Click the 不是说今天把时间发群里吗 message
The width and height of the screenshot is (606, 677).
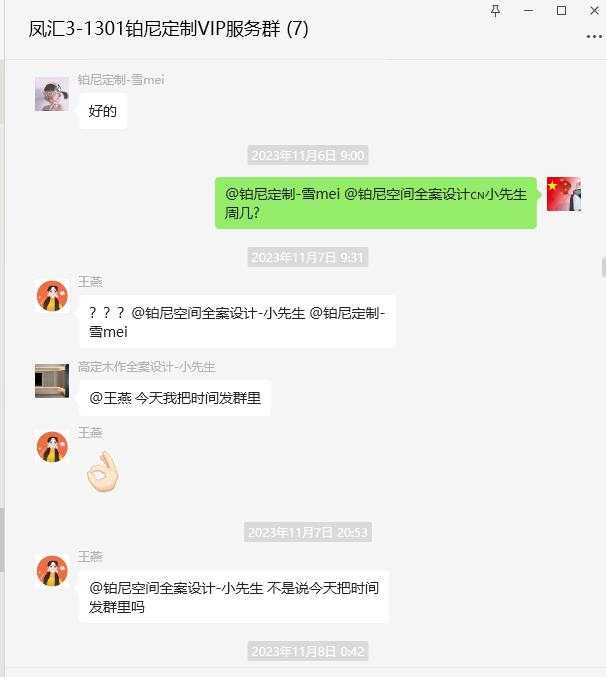(234, 597)
